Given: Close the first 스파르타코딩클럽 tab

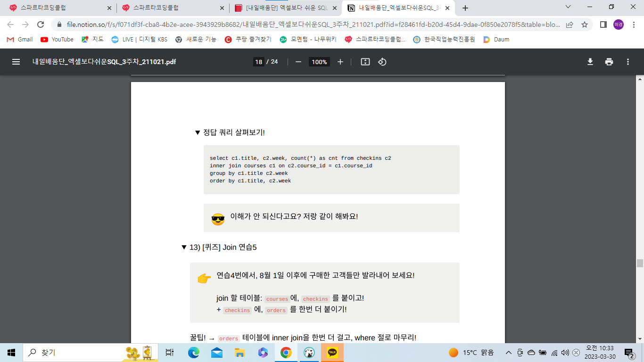Looking at the screenshot, I should click(109, 8).
